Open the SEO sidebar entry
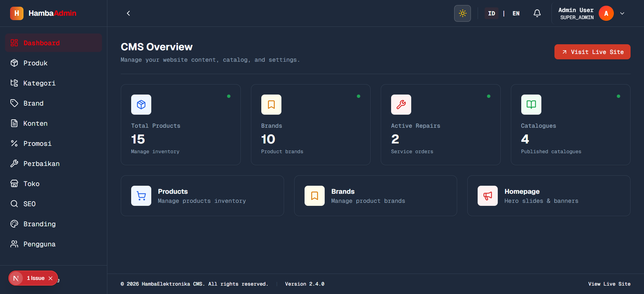The height and width of the screenshot is (294, 644). click(54, 204)
